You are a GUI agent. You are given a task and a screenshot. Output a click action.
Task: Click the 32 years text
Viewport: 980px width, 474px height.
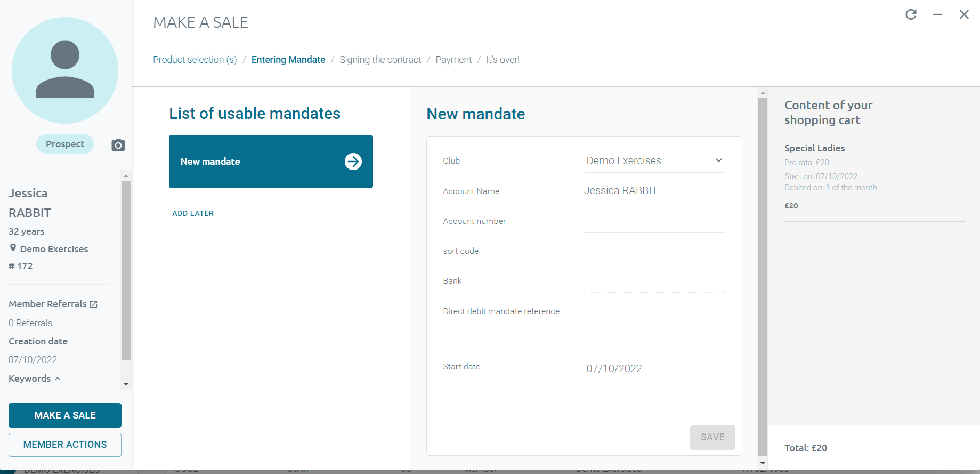click(x=27, y=231)
